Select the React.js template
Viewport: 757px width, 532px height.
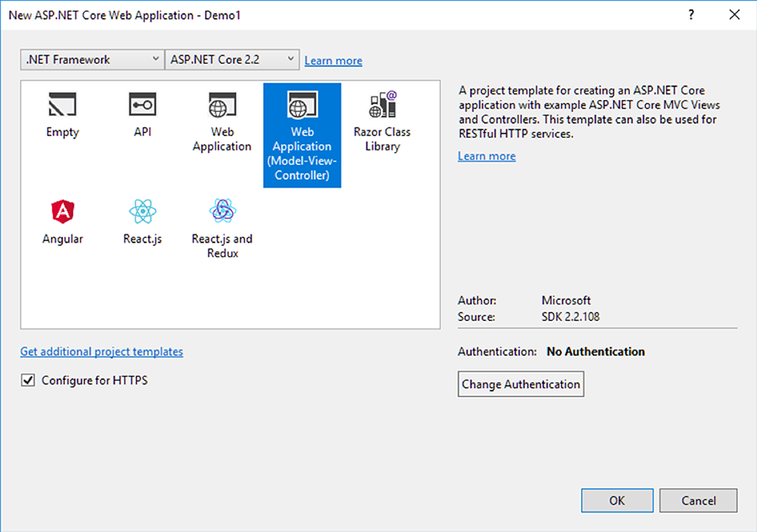142,219
